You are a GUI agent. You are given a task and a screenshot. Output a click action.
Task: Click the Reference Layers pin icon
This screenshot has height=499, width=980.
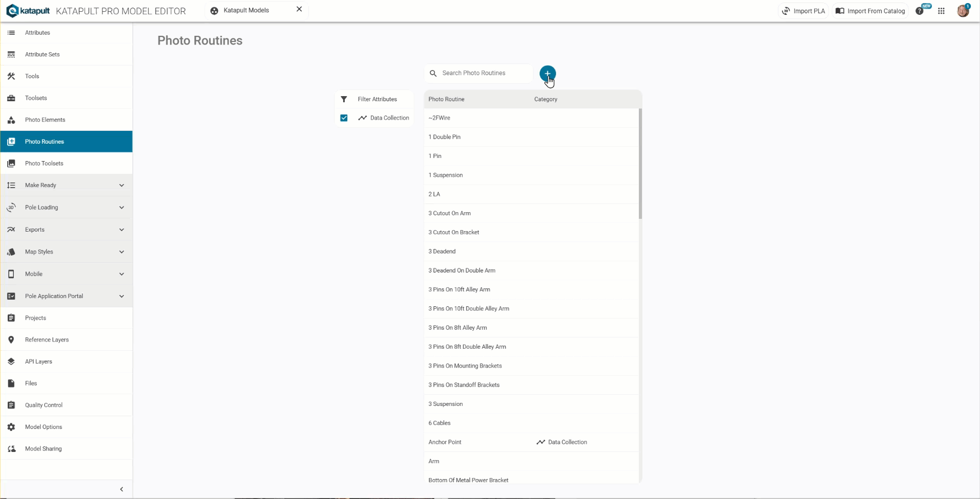(x=11, y=340)
